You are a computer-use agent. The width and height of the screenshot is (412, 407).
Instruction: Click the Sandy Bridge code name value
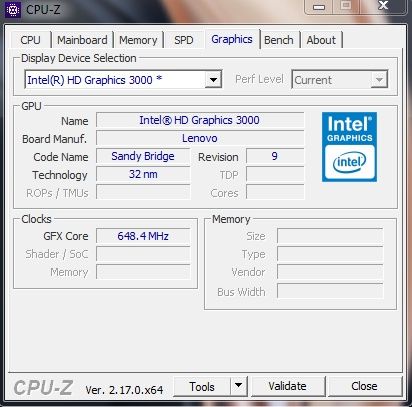point(143,156)
